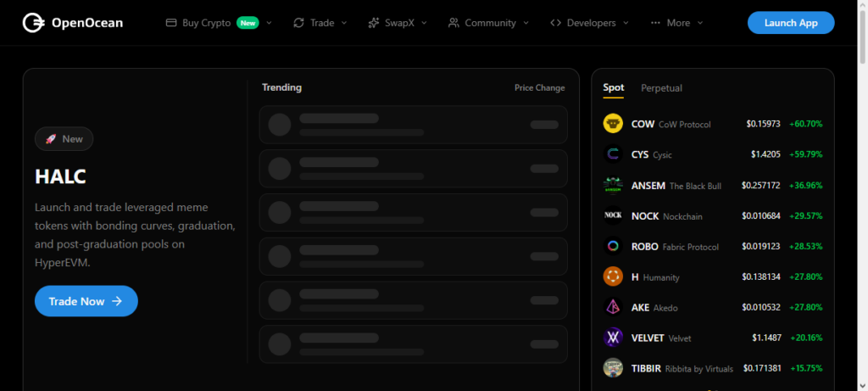This screenshot has height=391, width=868.
Task: Click the OpenOcean brand name
Action: point(87,23)
